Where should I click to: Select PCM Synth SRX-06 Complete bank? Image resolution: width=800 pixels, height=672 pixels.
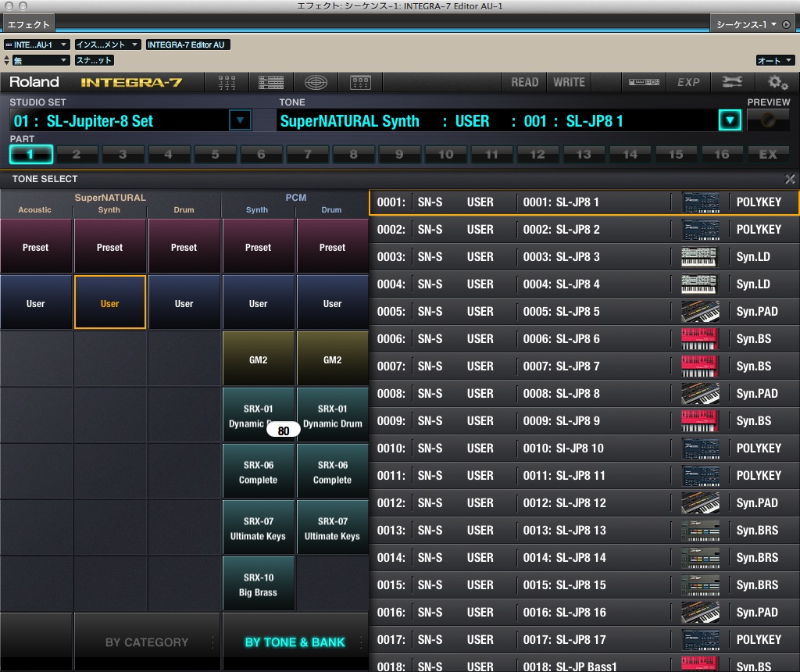point(258,471)
